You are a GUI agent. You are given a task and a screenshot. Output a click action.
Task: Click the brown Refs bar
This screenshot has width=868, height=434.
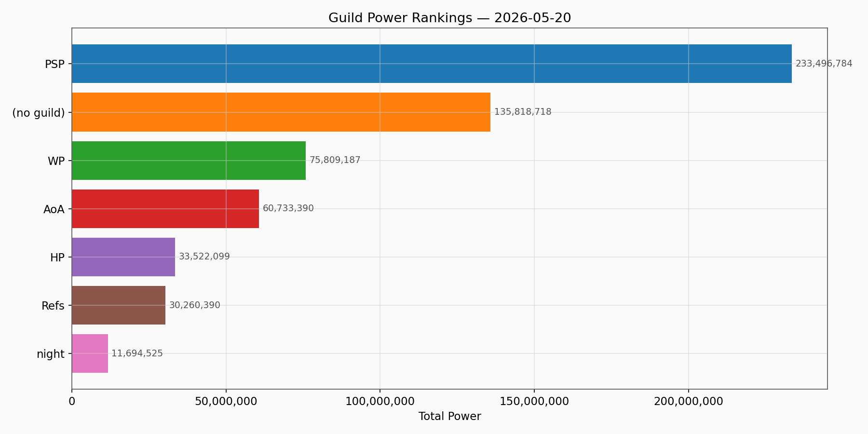coord(119,305)
